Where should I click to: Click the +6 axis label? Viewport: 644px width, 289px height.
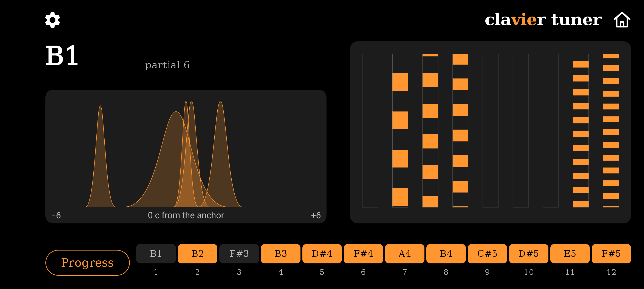pos(316,215)
